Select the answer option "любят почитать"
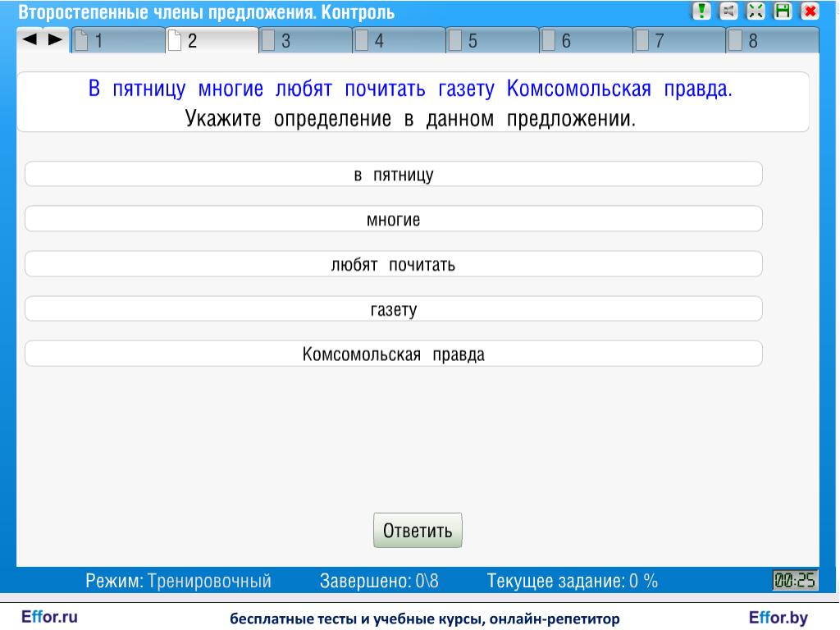The height and width of the screenshot is (630, 840). tap(394, 264)
